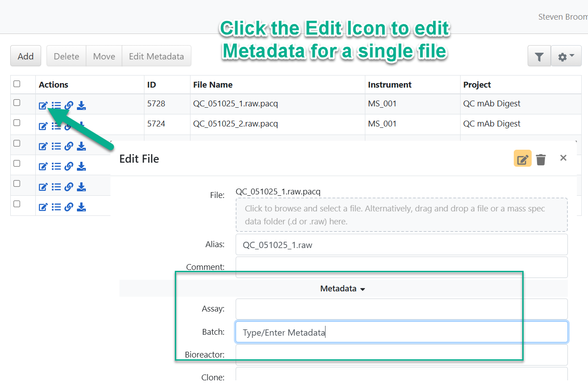Open the gear settings dropdown
Screen dimensions: 588x383
coord(566,56)
